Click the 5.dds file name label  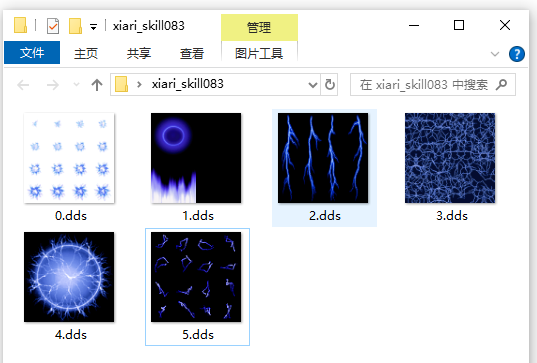(x=198, y=335)
